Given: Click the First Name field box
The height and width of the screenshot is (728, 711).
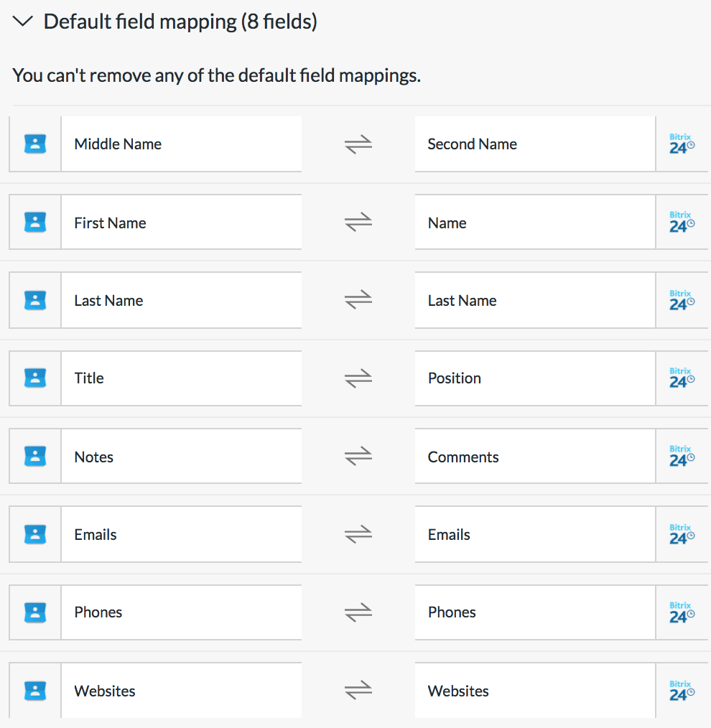Looking at the screenshot, I should (182, 222).
